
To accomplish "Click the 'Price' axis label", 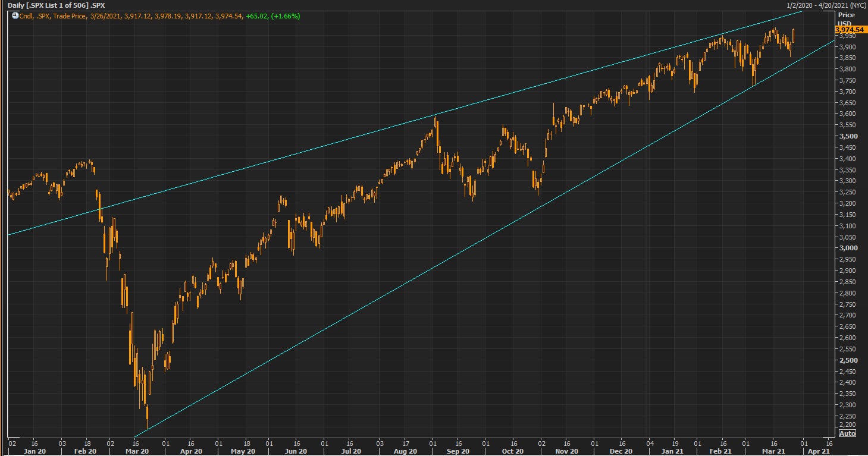I will coord(845,15).
